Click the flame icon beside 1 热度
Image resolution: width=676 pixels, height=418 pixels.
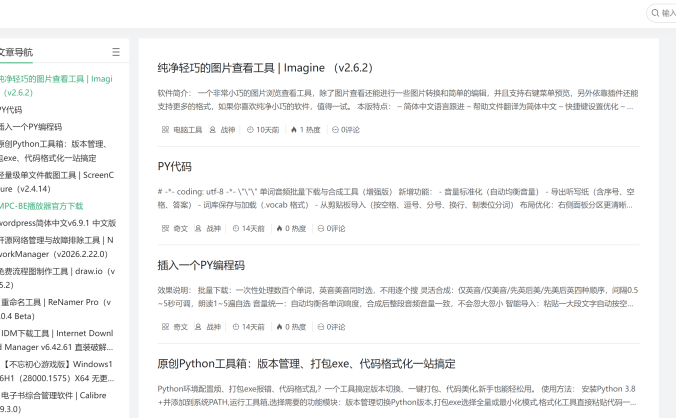tap(294, 130)
